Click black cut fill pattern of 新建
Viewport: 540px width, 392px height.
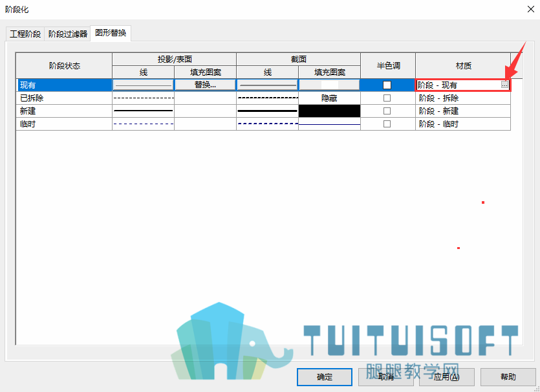coord(330,111)
